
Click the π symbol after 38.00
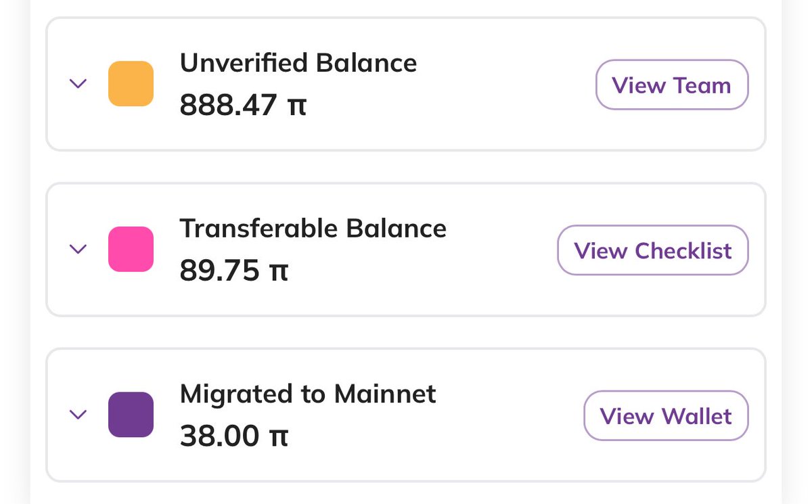coord(279,438)
